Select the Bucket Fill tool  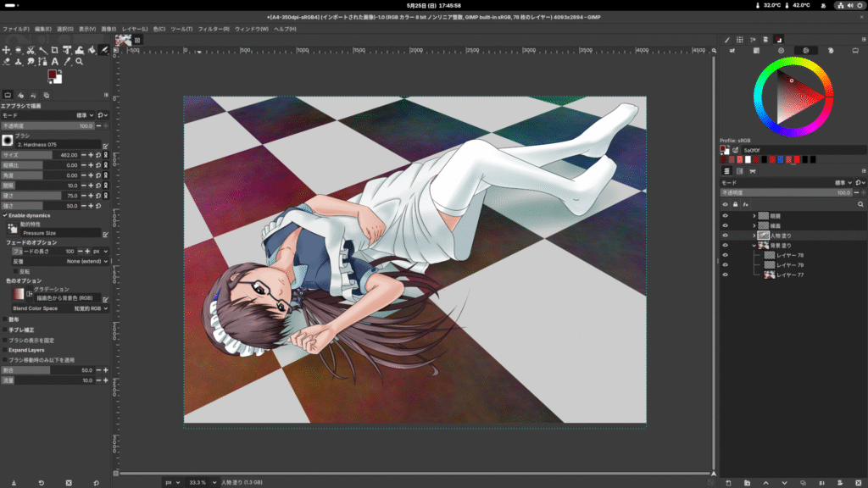click(92, 50)
